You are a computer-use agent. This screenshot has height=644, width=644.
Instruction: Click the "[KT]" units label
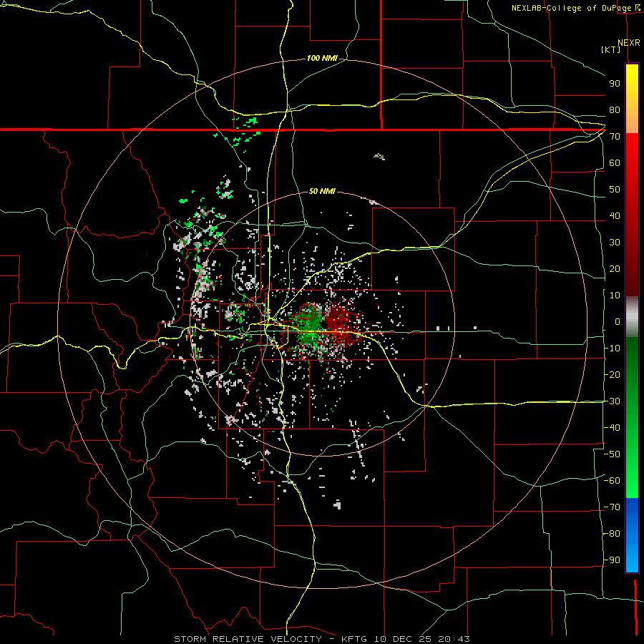coord(611,49)
